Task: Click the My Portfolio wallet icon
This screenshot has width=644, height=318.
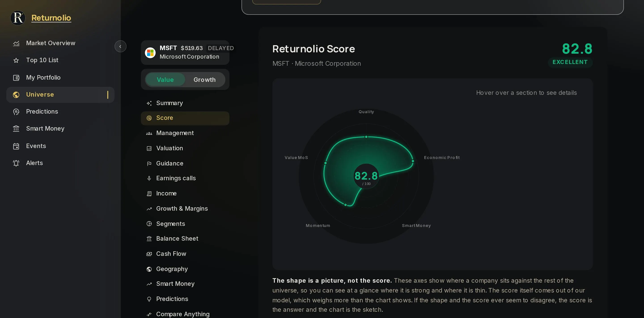Action: (x=16, y=78)
